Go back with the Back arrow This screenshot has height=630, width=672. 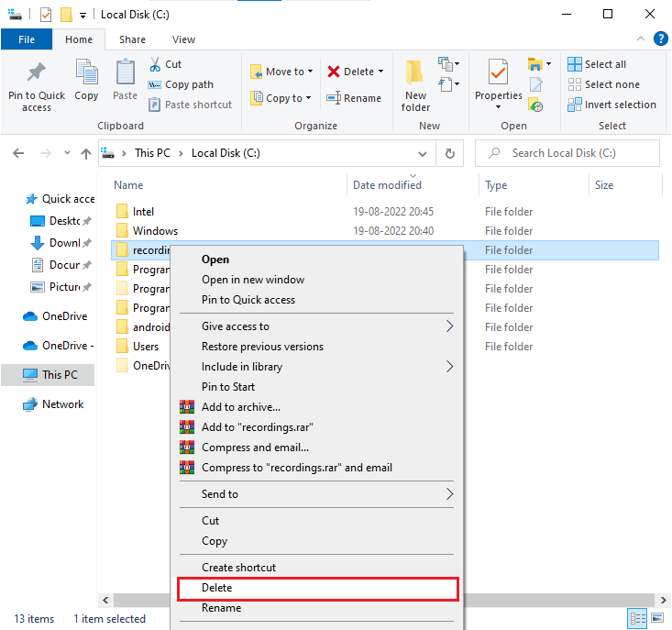(18, 153)
